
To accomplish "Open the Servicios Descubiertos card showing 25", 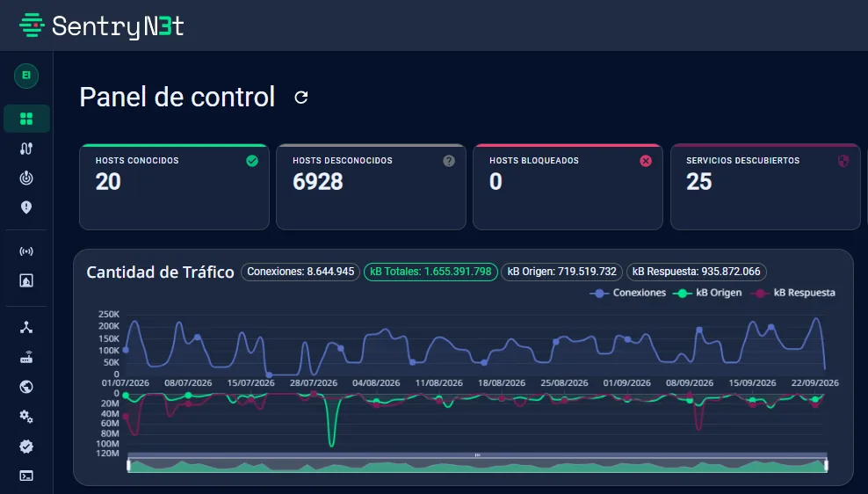I will click(765, 186).
